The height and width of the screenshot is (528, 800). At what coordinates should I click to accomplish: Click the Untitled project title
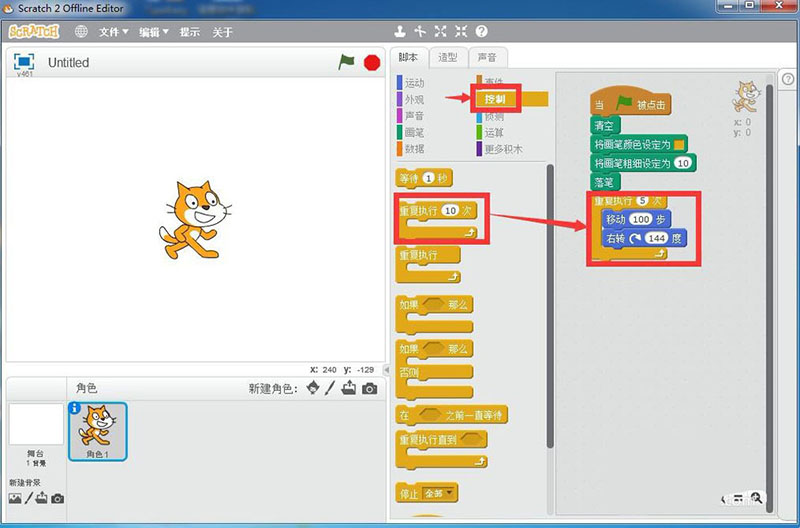[x=68, y=62]
